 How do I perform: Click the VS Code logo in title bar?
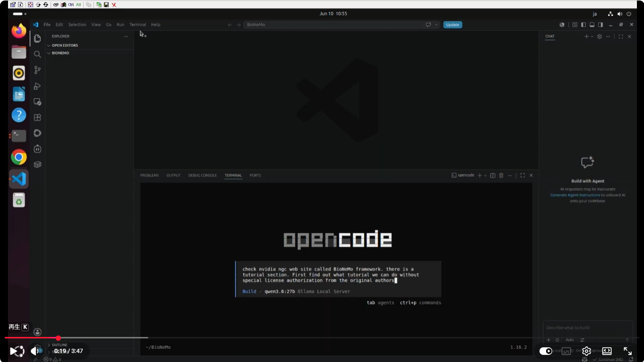pyautogui.click(x=35, y=25)
